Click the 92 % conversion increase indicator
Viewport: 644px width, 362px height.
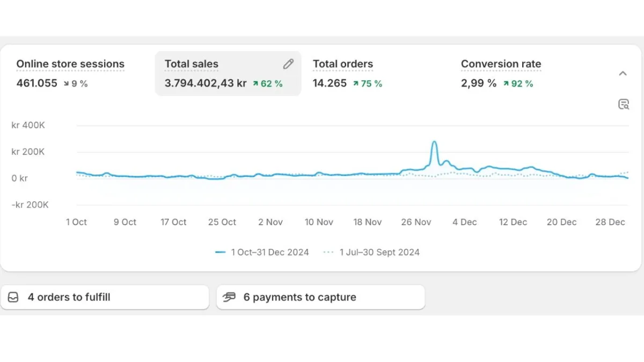(518, 84)
